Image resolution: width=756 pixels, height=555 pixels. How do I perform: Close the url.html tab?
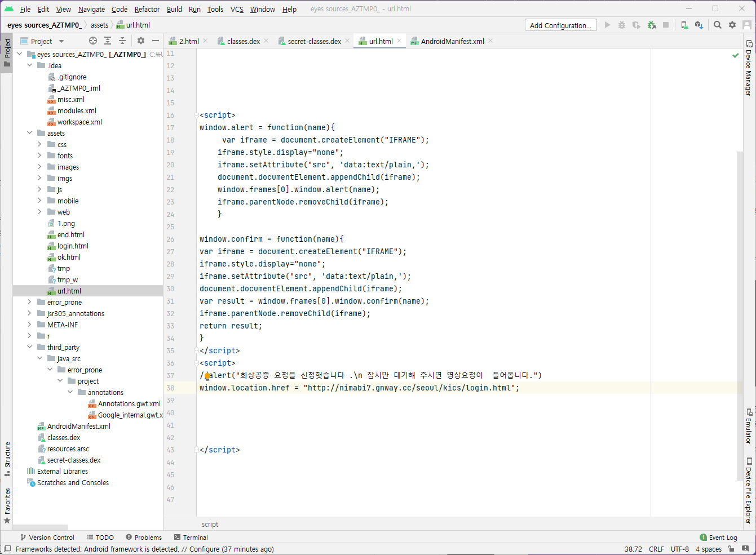pos(399,41)
